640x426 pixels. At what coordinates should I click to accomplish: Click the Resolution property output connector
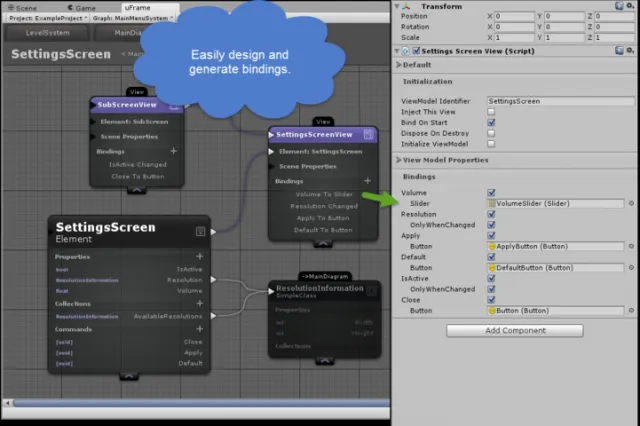point(213,280)
